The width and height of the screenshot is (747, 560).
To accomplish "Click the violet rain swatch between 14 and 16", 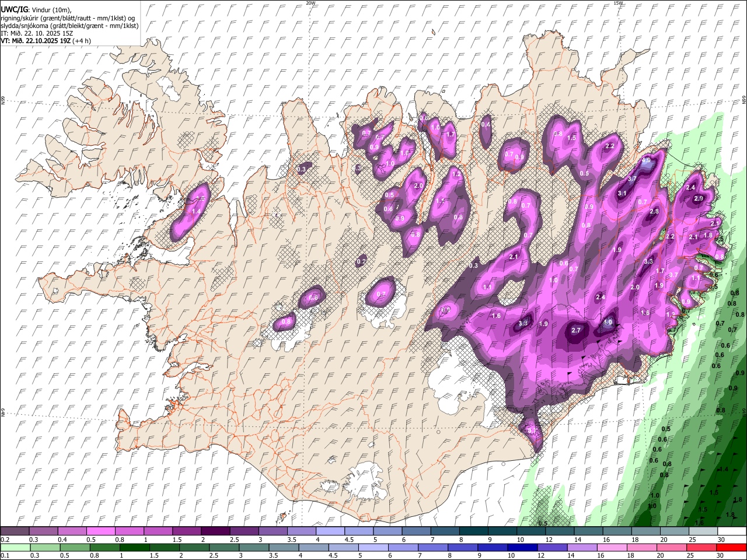I will tap(581, 548).
